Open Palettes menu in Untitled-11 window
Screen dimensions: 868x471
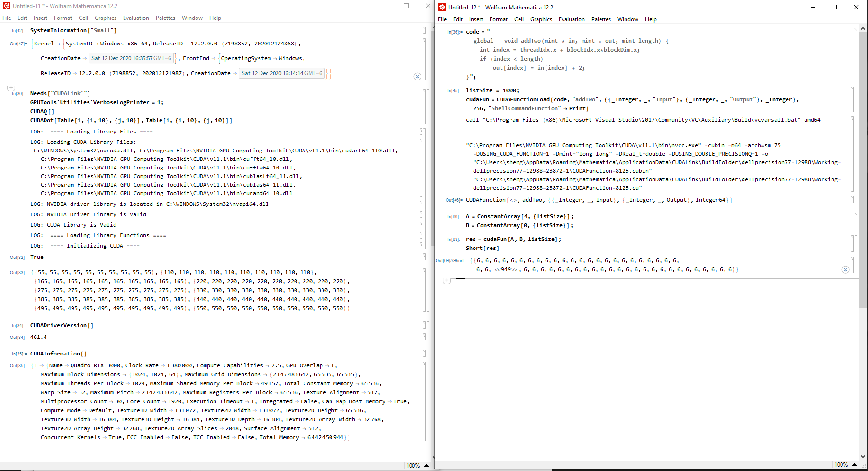pos(165,18)
